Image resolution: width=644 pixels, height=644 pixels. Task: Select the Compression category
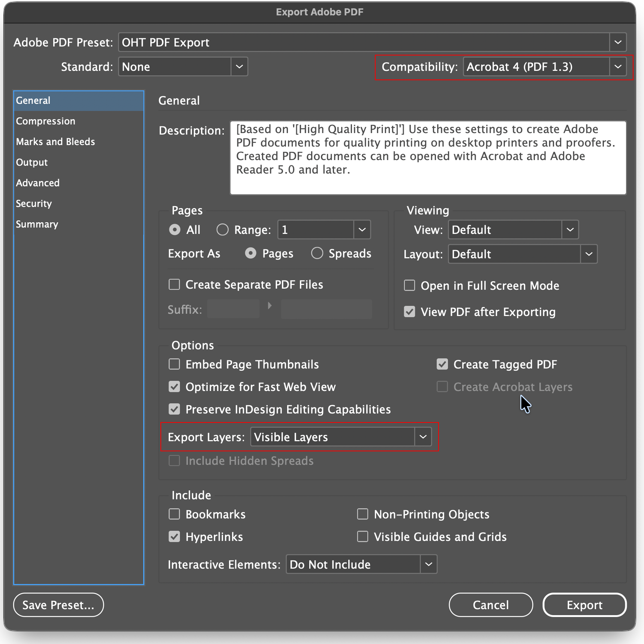(x=45, y=121)
